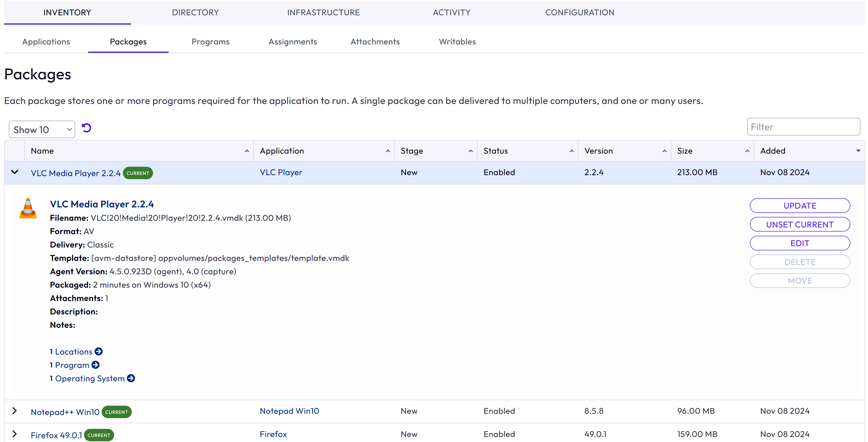The width and height of the screenshot is (868, 442).
Task: Select the Assignments sub-tab
Action: (293, 42)
